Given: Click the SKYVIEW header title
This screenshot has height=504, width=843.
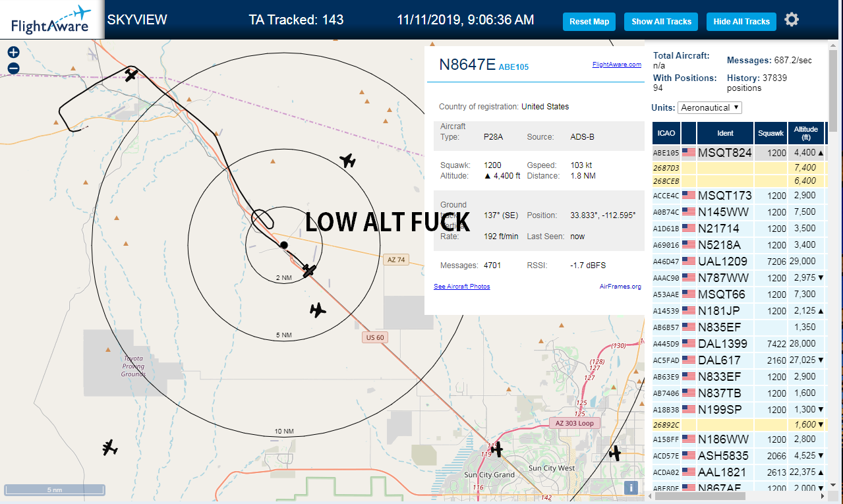Looking at the screenshot, I should pyautogui.click(x=137, y=20).
